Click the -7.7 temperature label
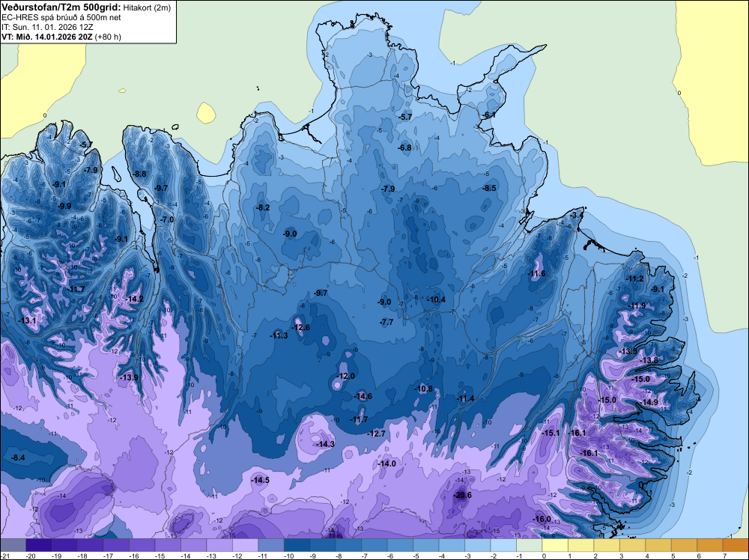Viewport: 749px width, 560px height. click(386, 322)
